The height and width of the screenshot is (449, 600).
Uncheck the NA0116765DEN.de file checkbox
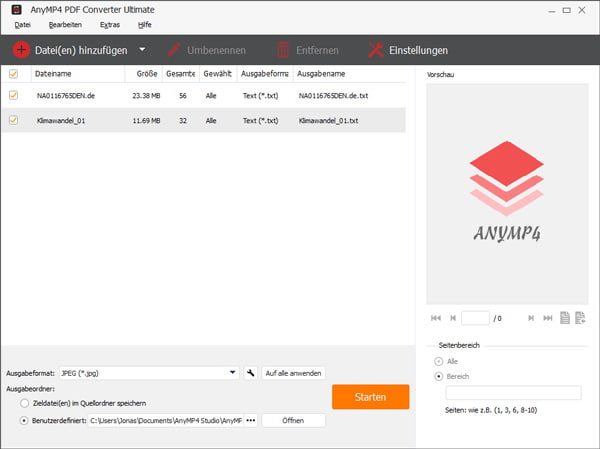(x=13, y=95)
